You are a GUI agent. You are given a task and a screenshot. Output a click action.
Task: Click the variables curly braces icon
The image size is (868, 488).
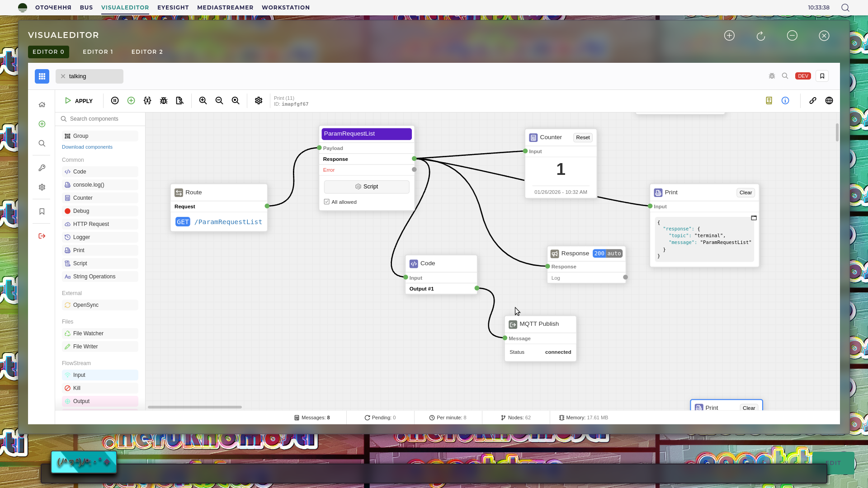click(x=147, y=101)
